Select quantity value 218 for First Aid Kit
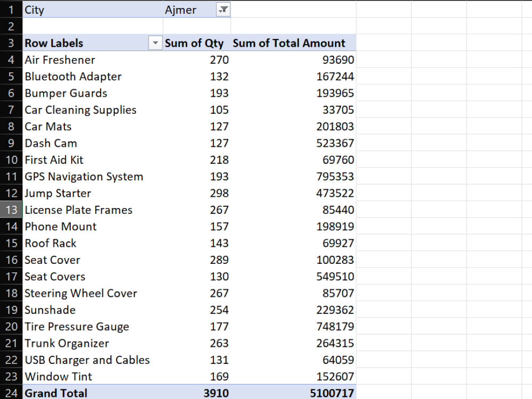Viewport: 532px width, 399px height. (197, 160)
